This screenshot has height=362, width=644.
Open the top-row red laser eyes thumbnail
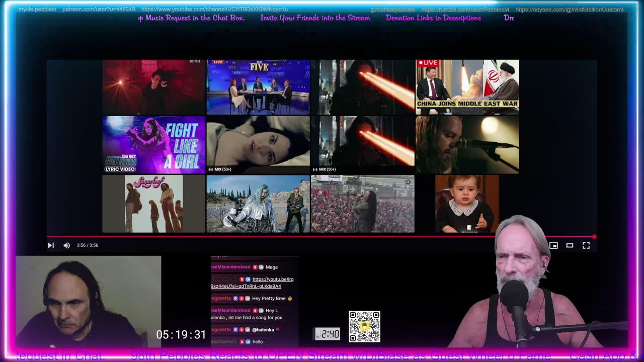(362, 87)
